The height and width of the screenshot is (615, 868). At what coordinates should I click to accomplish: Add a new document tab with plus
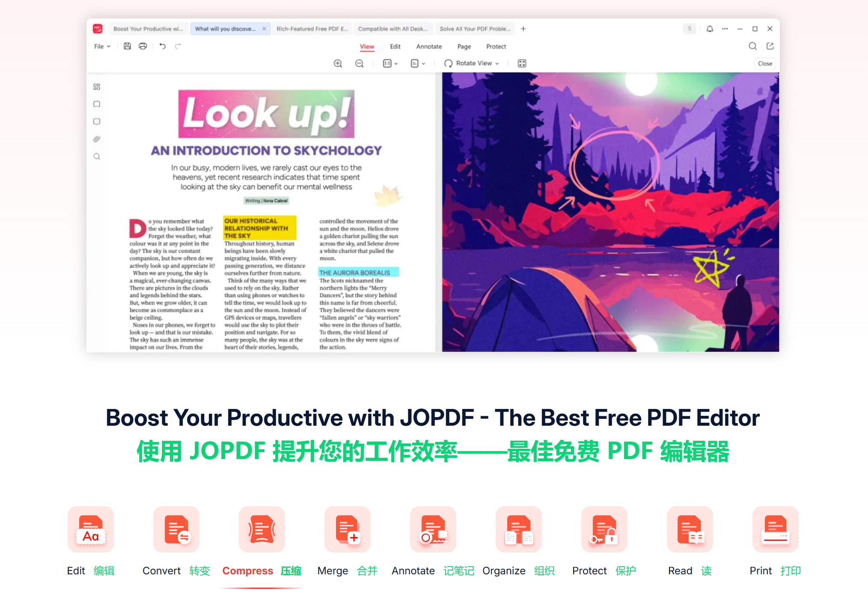523,29
